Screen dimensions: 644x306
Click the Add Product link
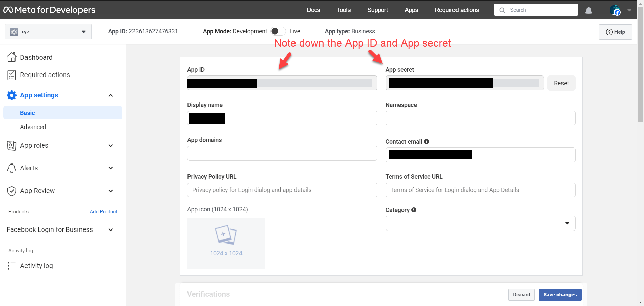pos(103,212)
